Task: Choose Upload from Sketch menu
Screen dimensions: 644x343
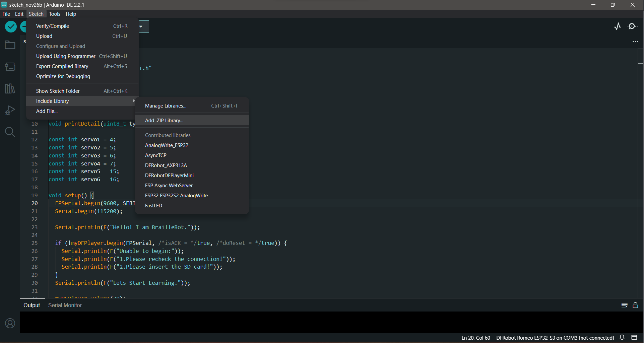Action: (82, 36)
